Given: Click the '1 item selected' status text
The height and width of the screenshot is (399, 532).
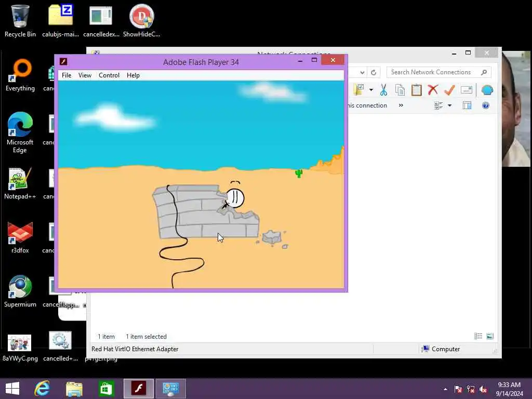Looking at the screenshot, I should coord(146,337).
